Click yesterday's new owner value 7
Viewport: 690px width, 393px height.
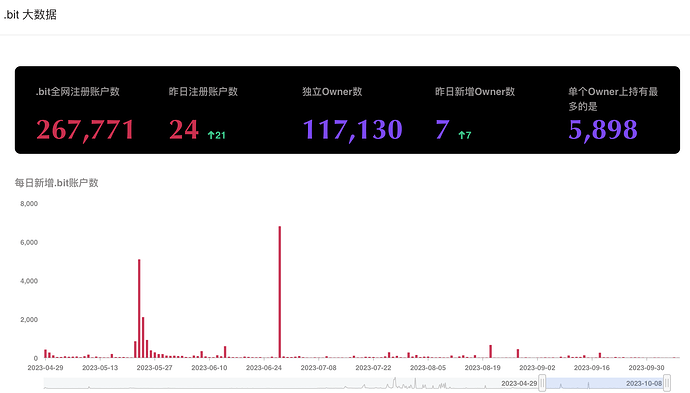point(442,129)
